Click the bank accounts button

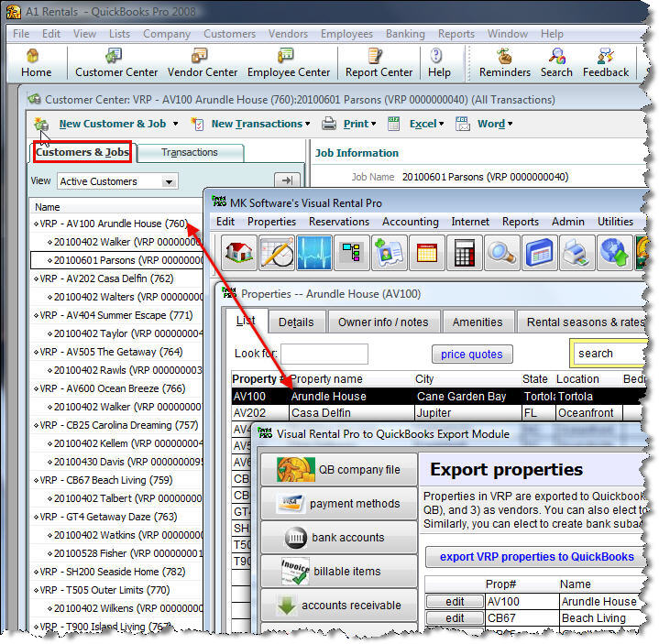coord(339,538)
